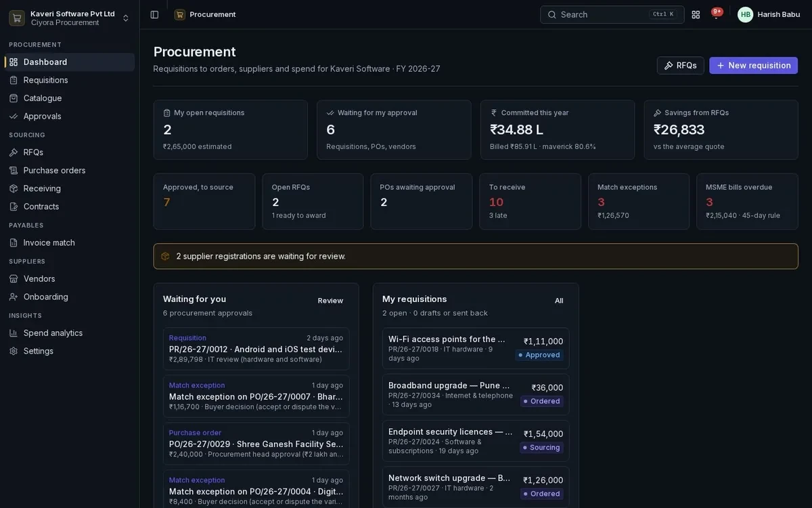Open Purchase orders section
This screenshot has height=508, width=812.
point(70,171)
